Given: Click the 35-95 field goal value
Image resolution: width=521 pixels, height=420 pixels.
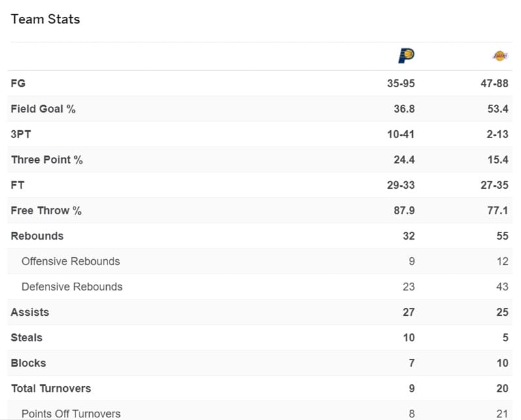Looking at the screenshot, I should coord(401,83).
